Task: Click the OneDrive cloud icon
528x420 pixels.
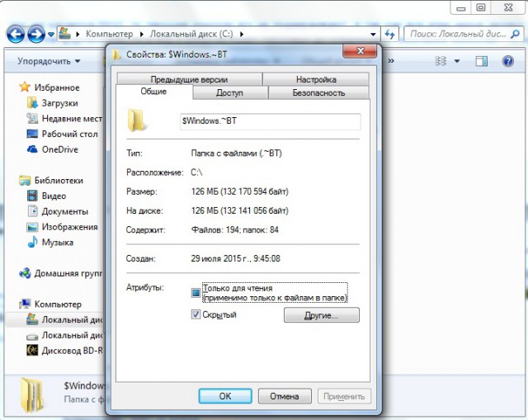Action: (32, 149)
